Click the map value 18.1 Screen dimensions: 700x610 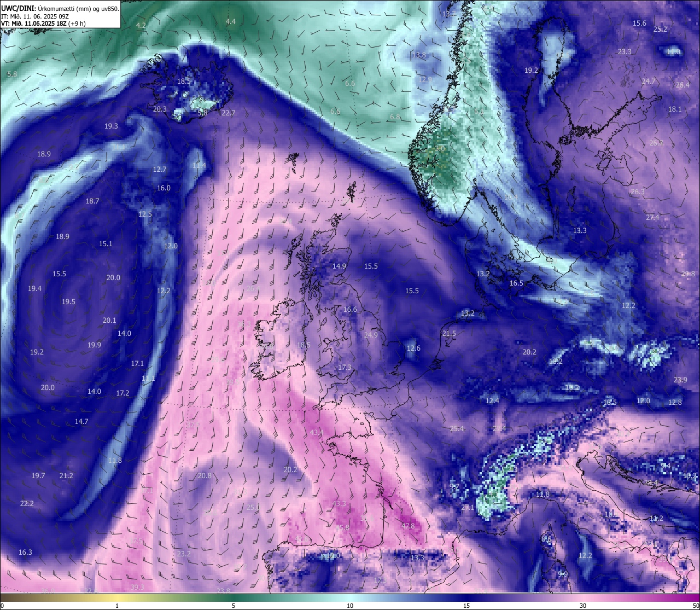click(675, 109)
